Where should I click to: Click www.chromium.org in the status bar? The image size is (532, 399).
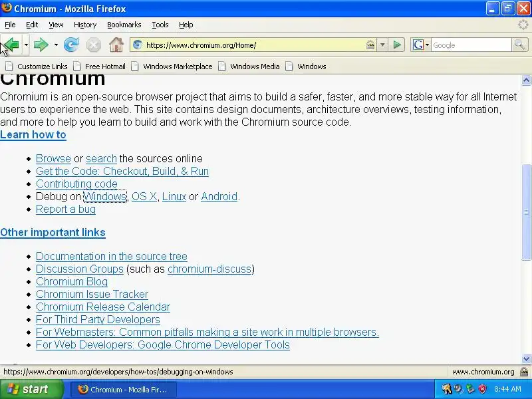(483, 372)
